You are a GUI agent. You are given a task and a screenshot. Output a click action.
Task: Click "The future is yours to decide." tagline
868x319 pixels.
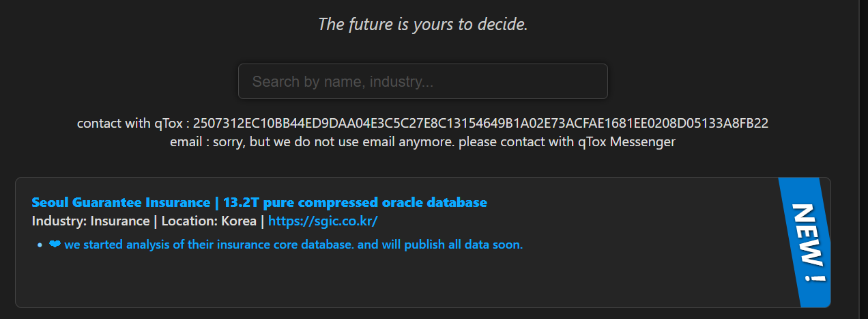422,25
